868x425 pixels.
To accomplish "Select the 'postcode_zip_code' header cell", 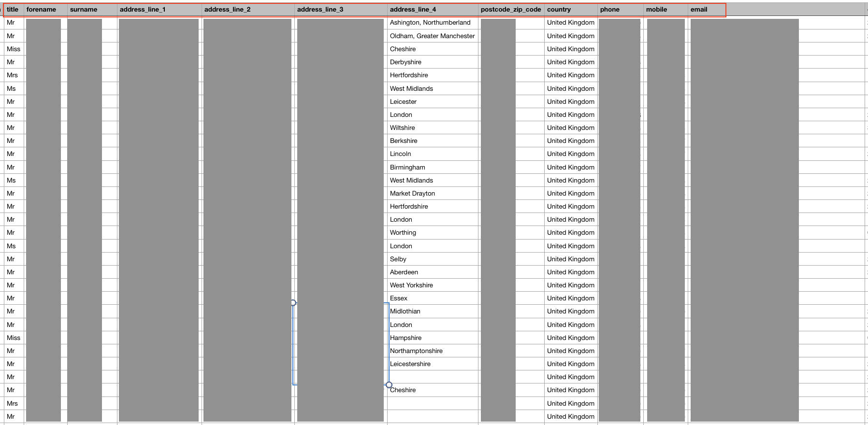I will point(511,10).
